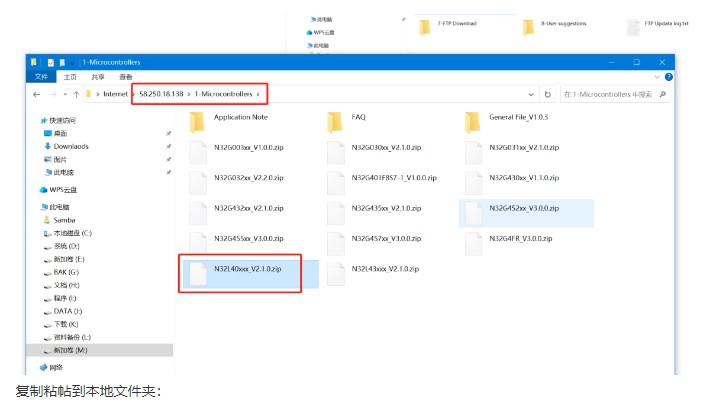Viewport: 720px width, 405px height.
Task: Open the 共享 ribbon tab
Action: 98,77
